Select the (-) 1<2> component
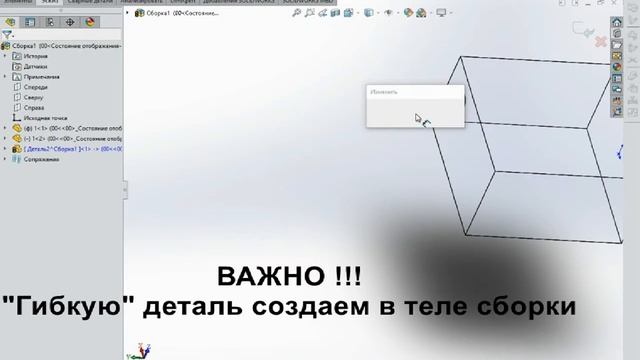The width and height of the screenshot is (640, 360). 67,138
